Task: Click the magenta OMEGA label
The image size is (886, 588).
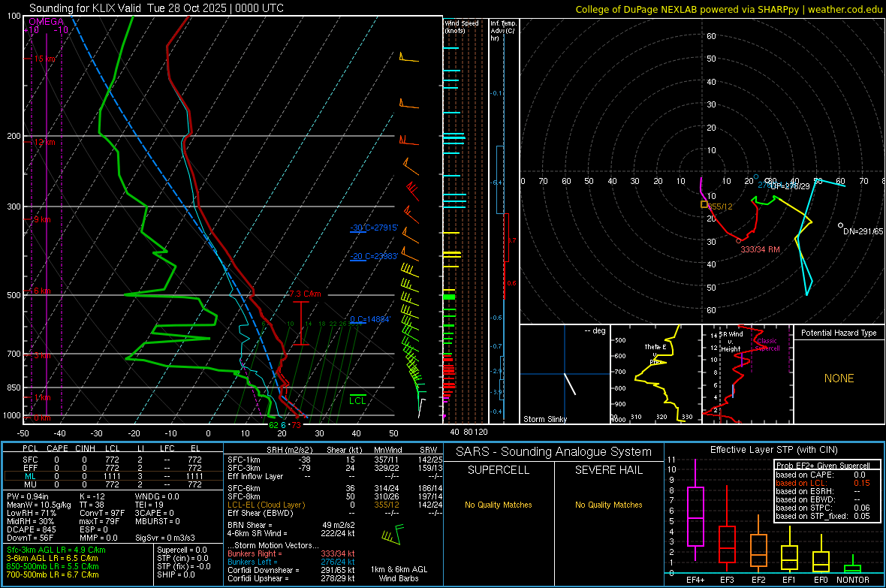Action: [x=47, y=22]
